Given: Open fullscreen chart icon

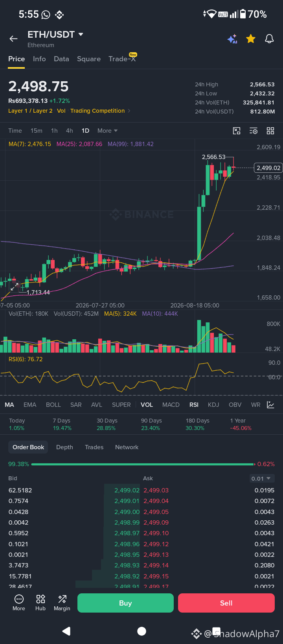Looking at the screenshot, I should tap(237, 131).
